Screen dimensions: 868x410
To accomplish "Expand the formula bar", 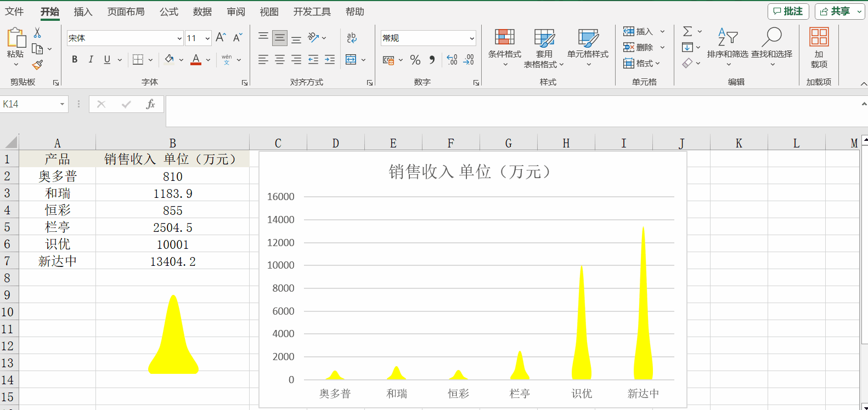I will point(864,104).
